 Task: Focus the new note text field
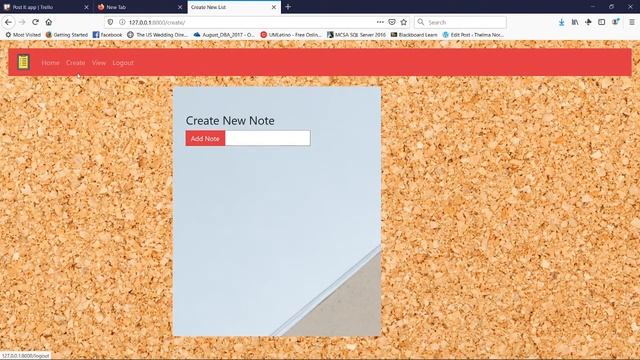pos(267,138)
